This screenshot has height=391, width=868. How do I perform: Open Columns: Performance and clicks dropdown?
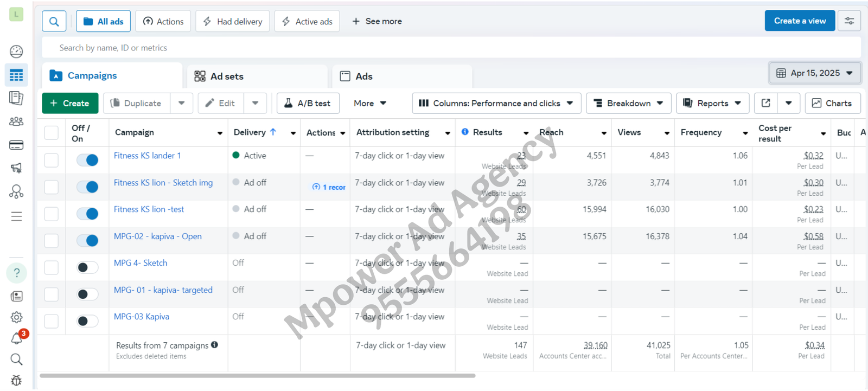tap(496, 103)
